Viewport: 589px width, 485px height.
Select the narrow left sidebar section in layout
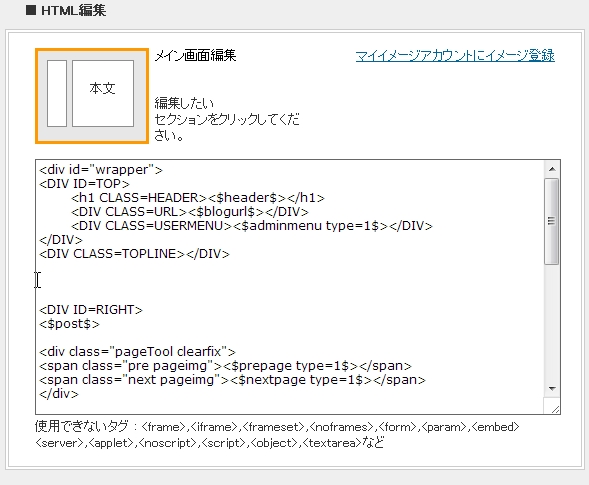click(57, 93)
